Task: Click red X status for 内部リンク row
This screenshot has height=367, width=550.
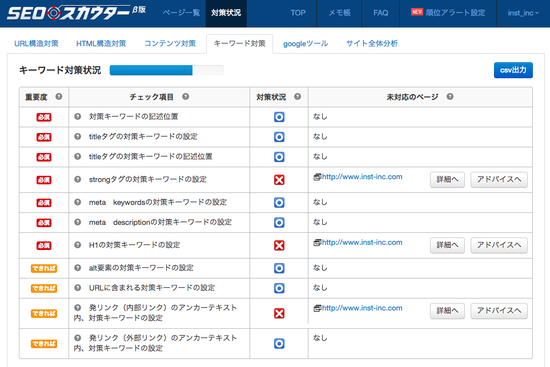Action: (x=279, y=313)
